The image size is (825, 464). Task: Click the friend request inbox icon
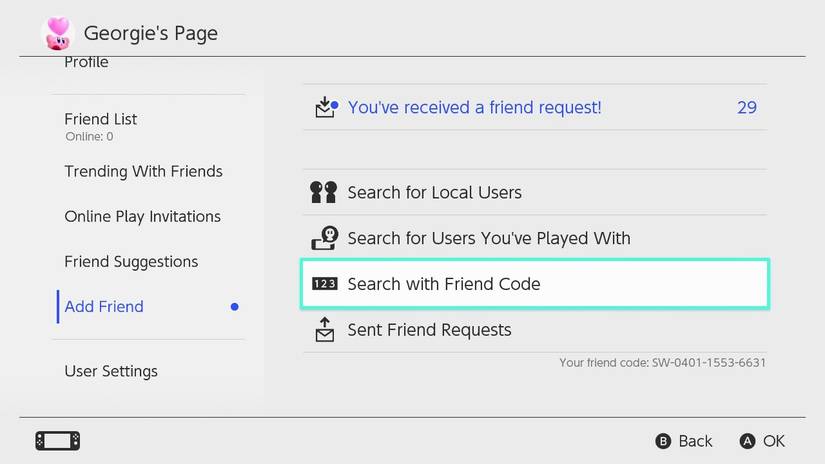(324, 107)
